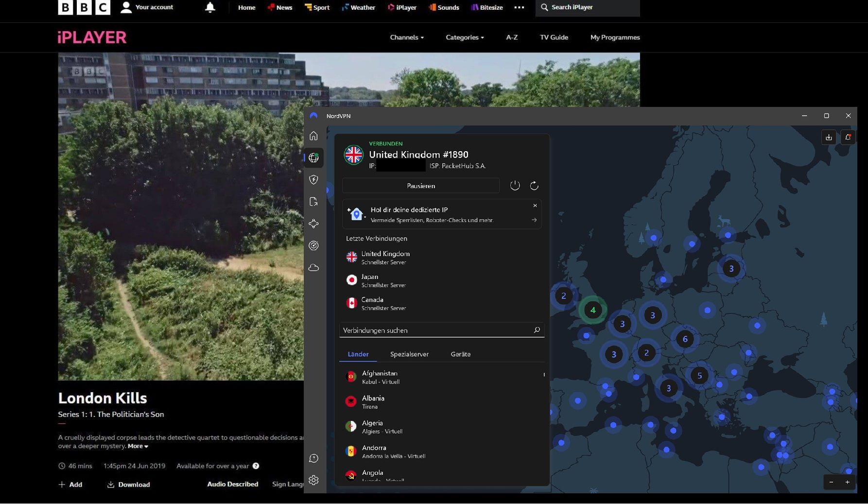Image resolution: width=868 pixels, height=504 pixels.
Task: Open Dark Web Monitor radar icon
Action: coord(313,245)
